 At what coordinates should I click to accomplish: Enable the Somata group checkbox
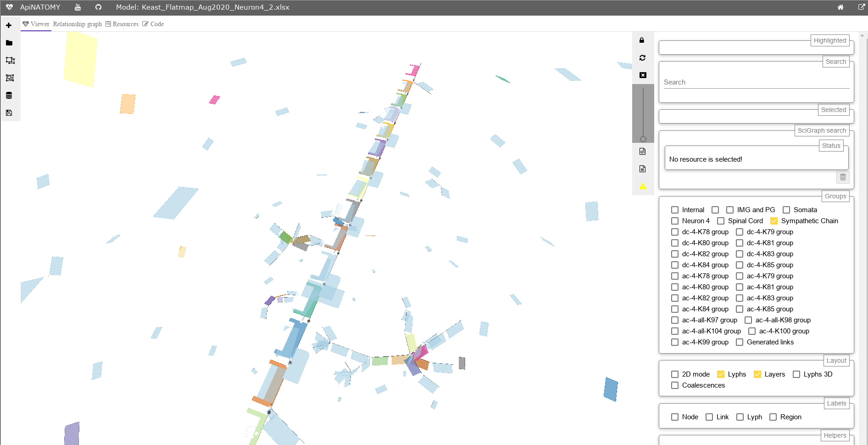[x=787, y=210]
